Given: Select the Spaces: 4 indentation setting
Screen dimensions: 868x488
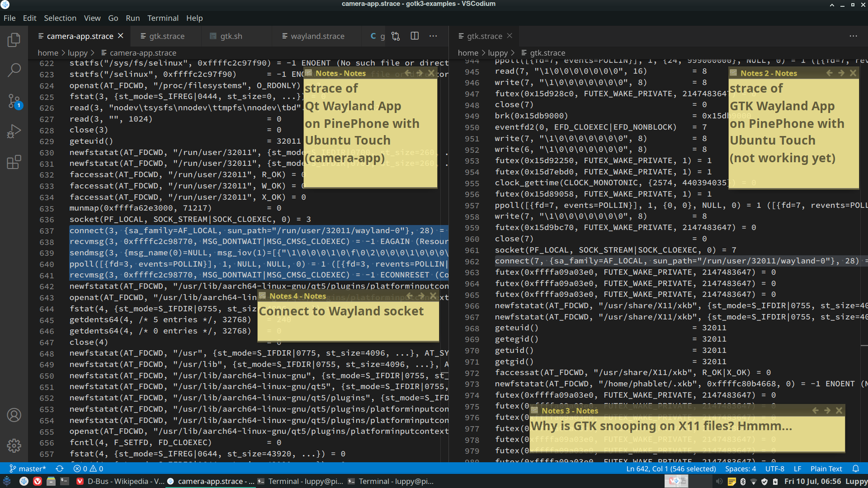Looking at the screenshot, I should click(x=740, y=469).
